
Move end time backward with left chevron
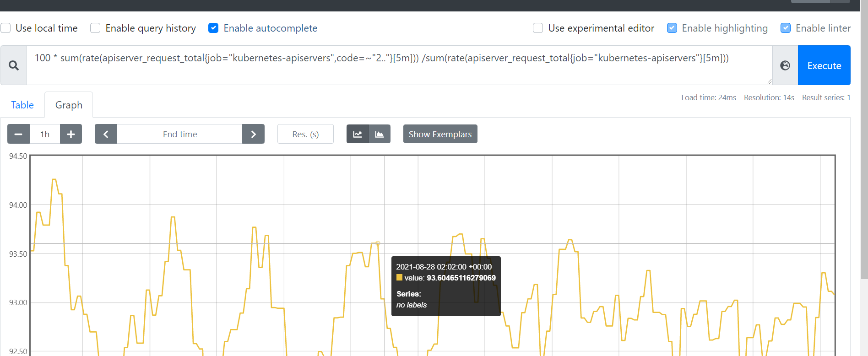tap(106, 134)
